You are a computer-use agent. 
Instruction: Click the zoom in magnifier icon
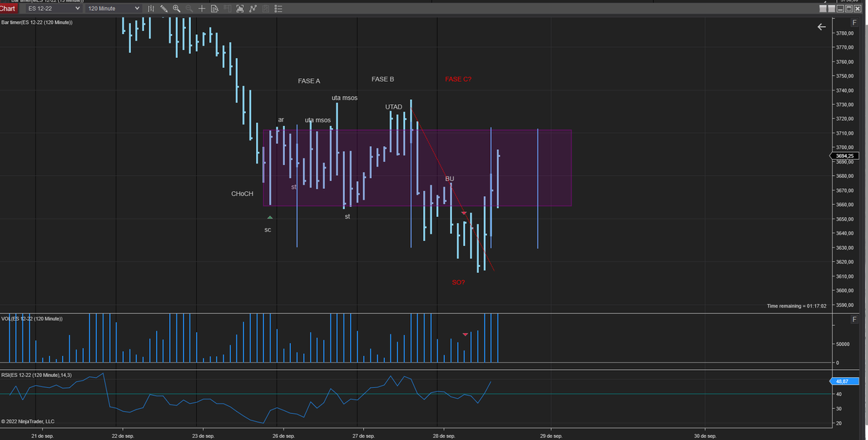point(176,9)
